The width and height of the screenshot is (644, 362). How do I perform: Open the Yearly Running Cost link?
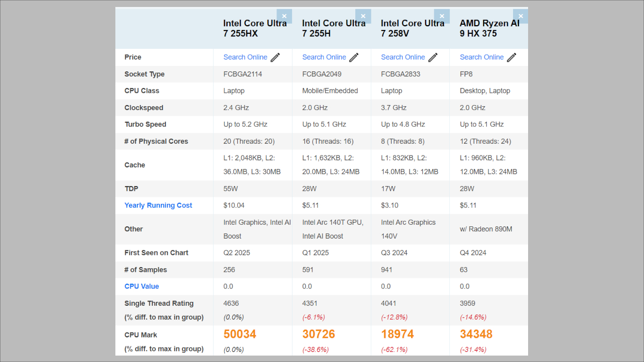coord(158,205)
